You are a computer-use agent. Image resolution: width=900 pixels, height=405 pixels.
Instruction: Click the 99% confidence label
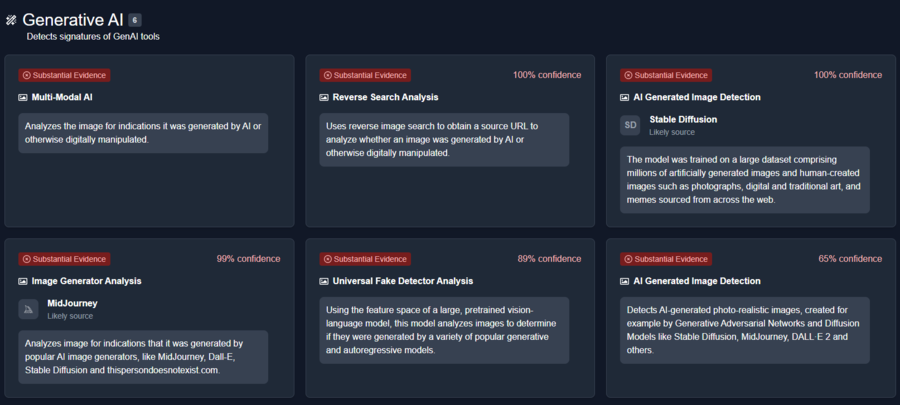249,259
